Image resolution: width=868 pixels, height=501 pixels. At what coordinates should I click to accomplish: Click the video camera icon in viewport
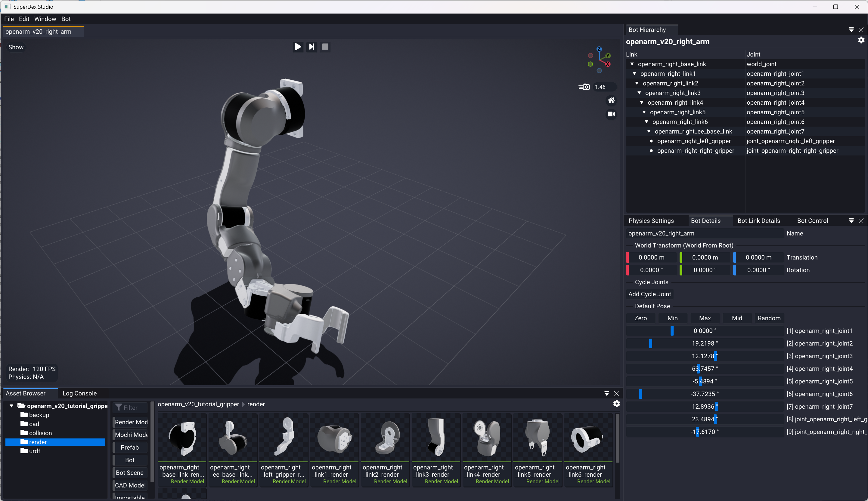click(611, 114)
